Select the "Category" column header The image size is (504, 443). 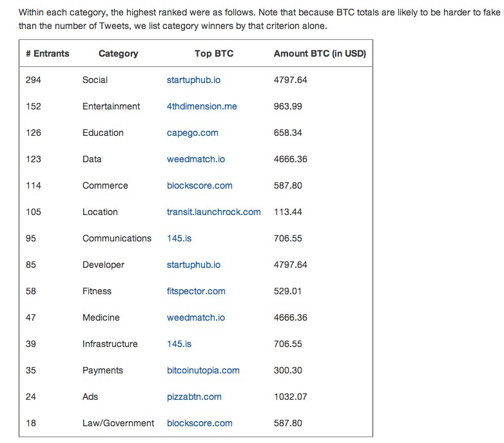(x=118, y=53)
